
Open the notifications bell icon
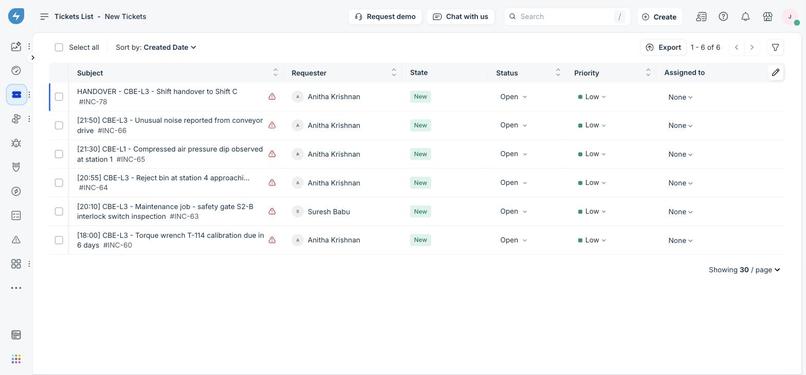pos(745,16)
